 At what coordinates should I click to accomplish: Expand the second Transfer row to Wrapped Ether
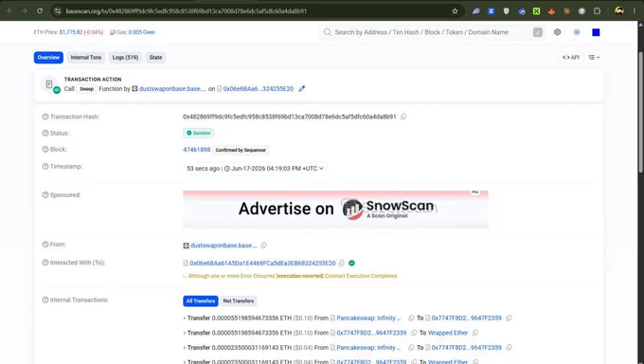point(185,333)
